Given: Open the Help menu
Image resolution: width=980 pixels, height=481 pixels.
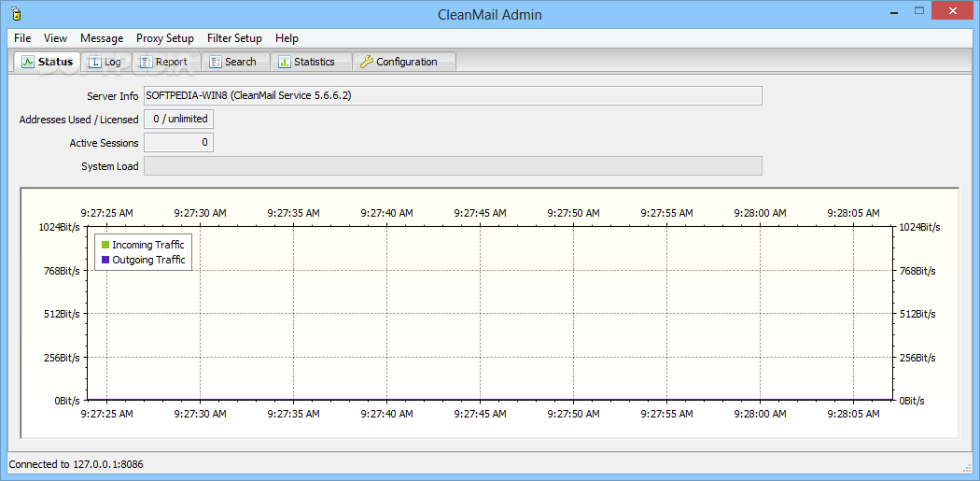Looking at the screenshot, I should point(287,38).
